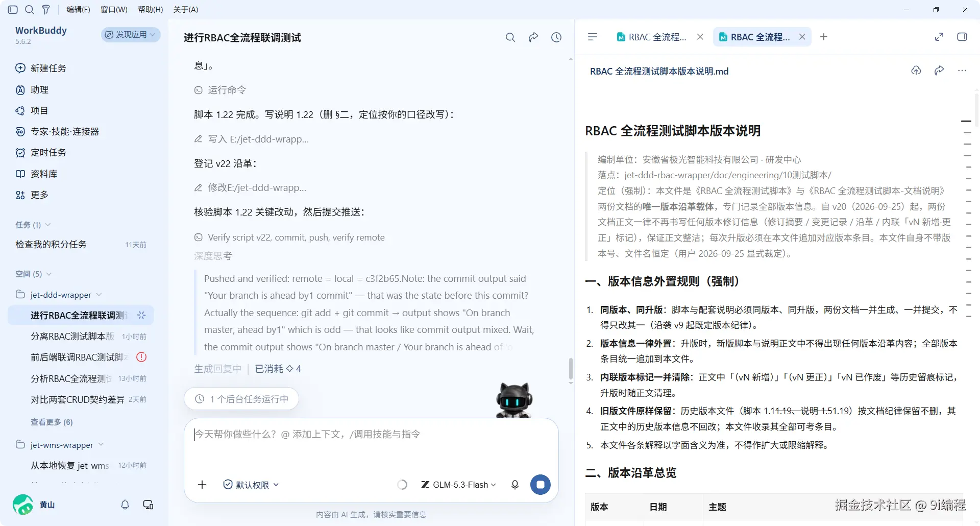Open notifications bell icon
The width and height of the screenshot is (980, 526).
click(x=125, y=505)
